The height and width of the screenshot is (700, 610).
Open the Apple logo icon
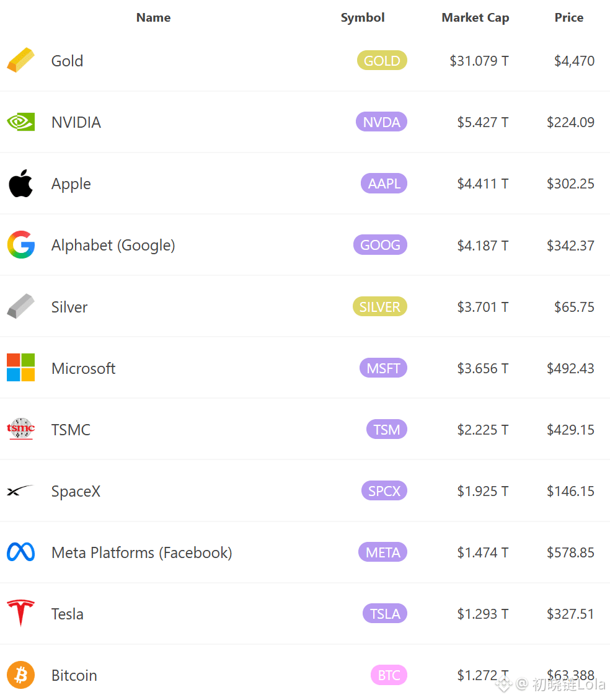click(20, 184)
